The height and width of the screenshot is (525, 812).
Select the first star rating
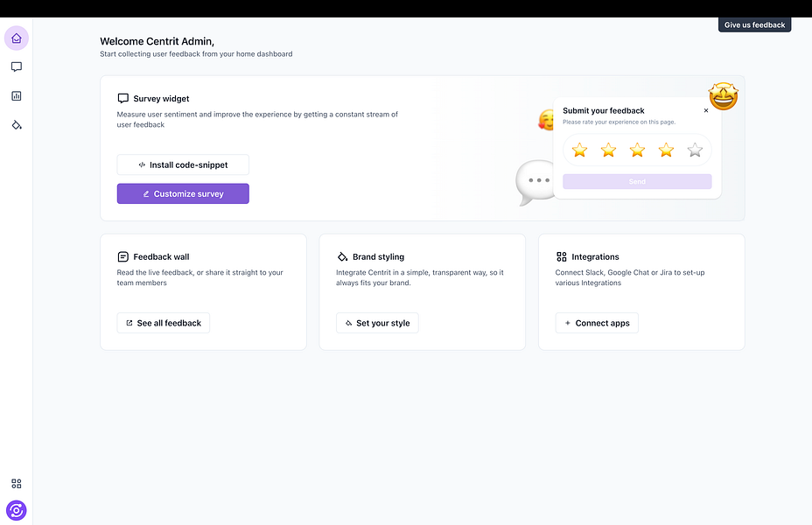[579, 150]
